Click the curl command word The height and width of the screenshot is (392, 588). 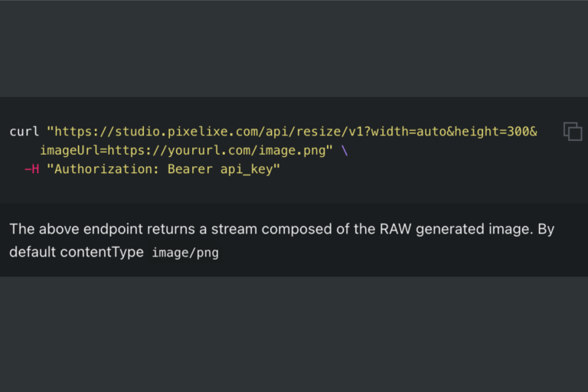(x=24, y=132)
